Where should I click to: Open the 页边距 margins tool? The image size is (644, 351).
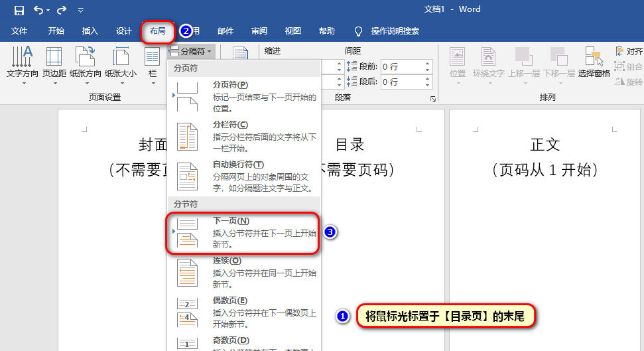point(54,65)
